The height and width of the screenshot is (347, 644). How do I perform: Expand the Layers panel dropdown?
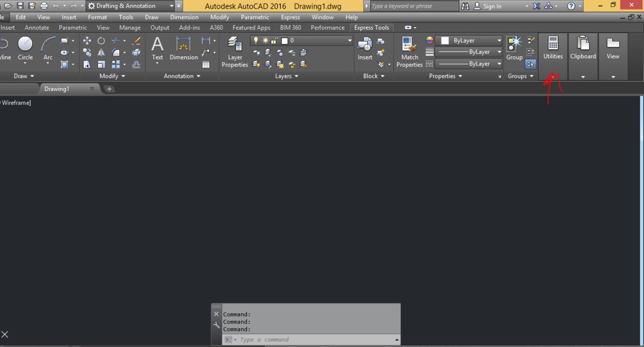tap(287, 76)
